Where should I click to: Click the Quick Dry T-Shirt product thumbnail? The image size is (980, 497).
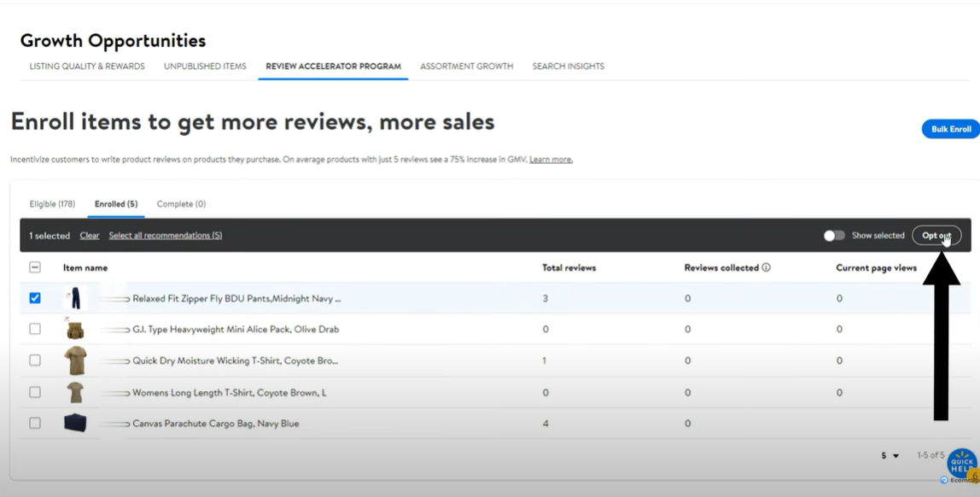[x=75, y=360]
